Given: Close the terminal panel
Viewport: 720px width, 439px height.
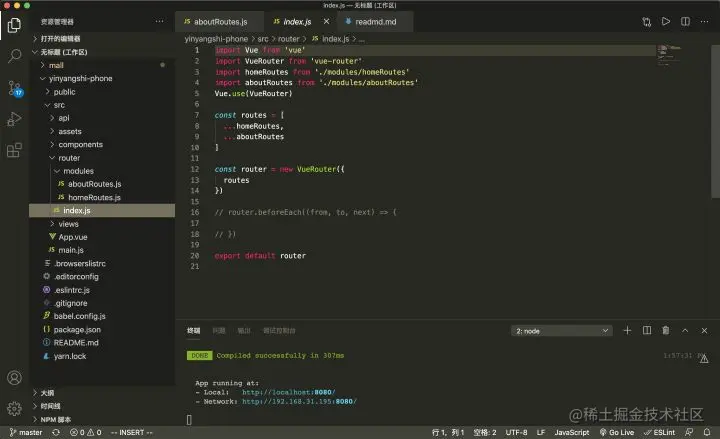Looking at the screenshot, I should click(704, 331).
